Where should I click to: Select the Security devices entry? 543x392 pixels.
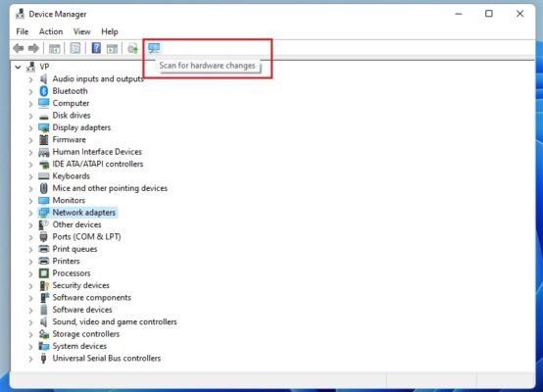[80, 285]
